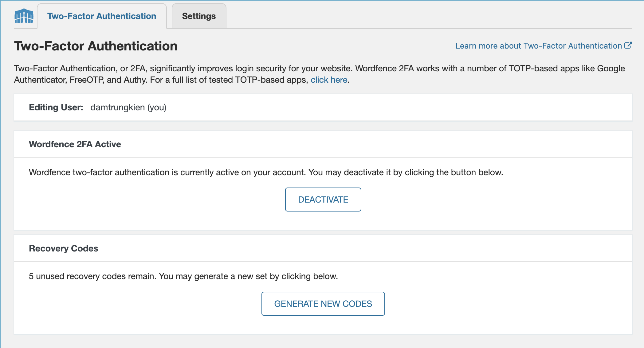Click the 'Wordfence 2FA Active' section heading
This screenshot has width=644, height=348.
coord(75,144)
